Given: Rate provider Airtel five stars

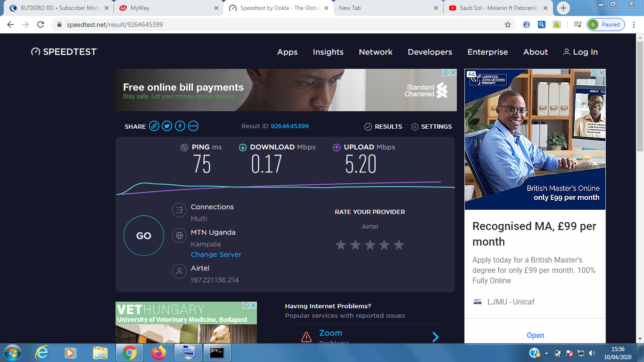Looking at the screenshot, I should (x=399, y=245).
